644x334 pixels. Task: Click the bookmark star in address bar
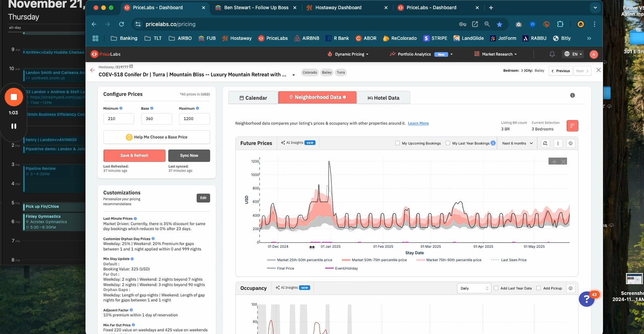tap(499, 24)
